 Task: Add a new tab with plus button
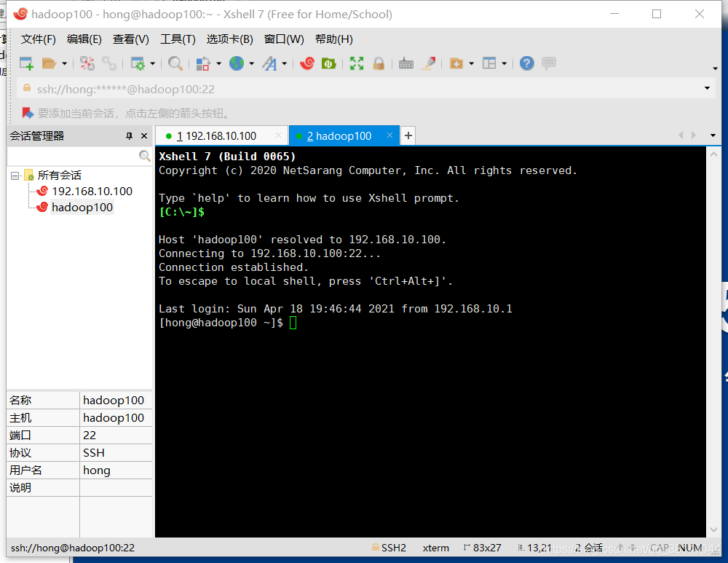[408, 135]
